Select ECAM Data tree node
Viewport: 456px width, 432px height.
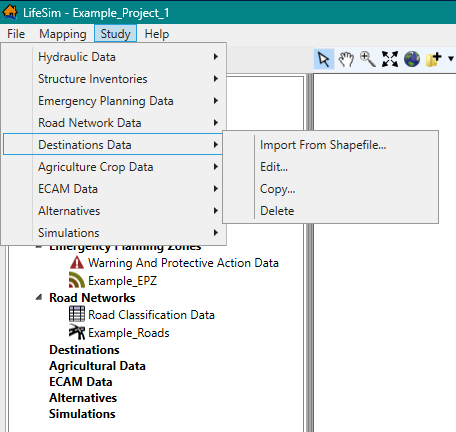81,382
